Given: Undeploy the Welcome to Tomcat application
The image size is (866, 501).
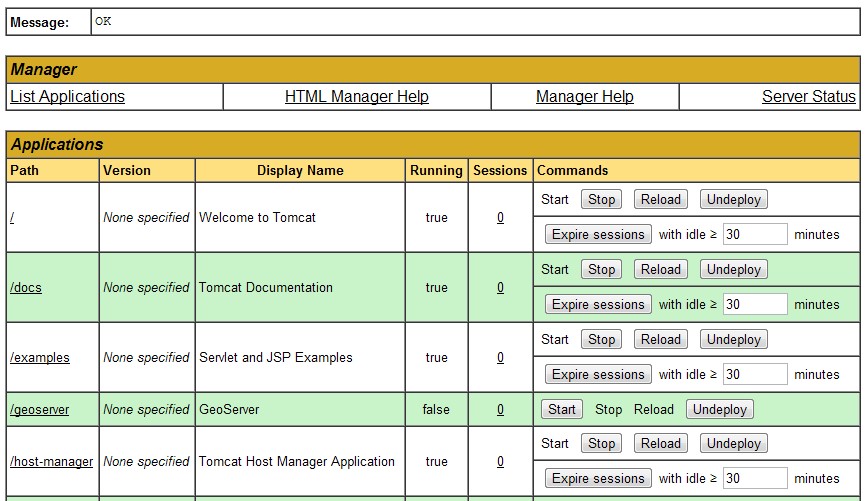Looking at the screenshot, I should click(x=733, y=199).
